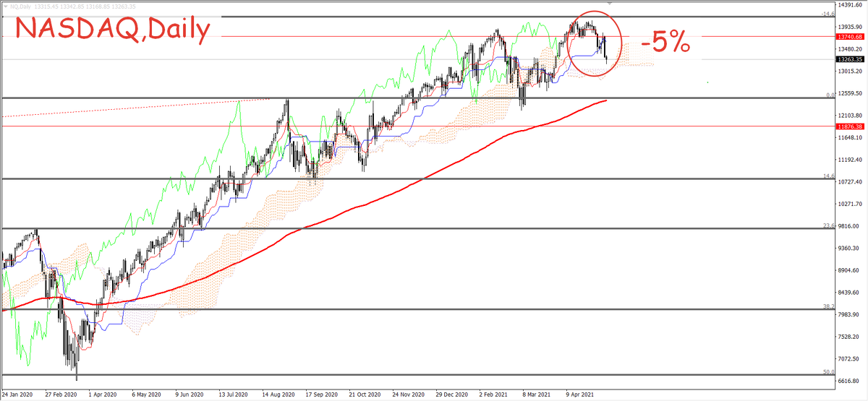Click the 7528.20 price axis label

pyautogui.click(x=848, y=337)
